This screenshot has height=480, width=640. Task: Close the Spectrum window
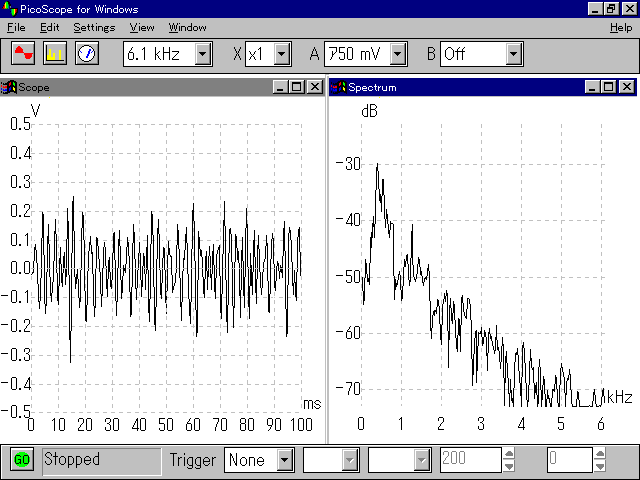coord(627,87)
